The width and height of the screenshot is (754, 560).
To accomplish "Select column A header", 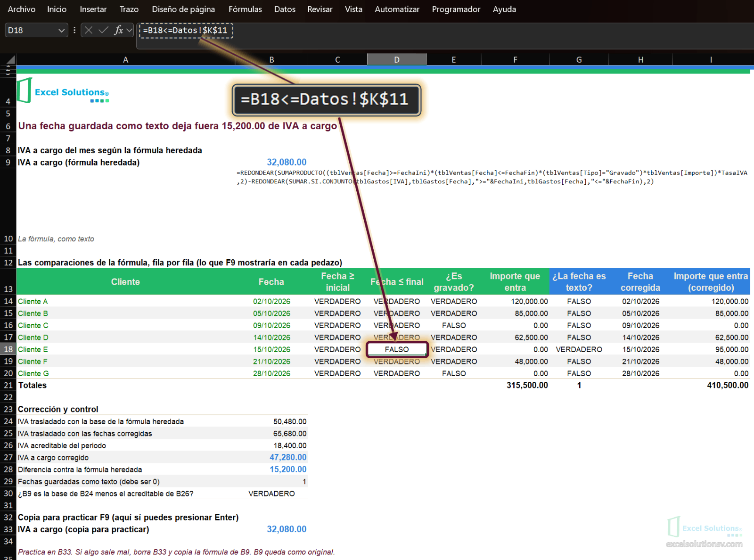I will [x=125, y=60].
